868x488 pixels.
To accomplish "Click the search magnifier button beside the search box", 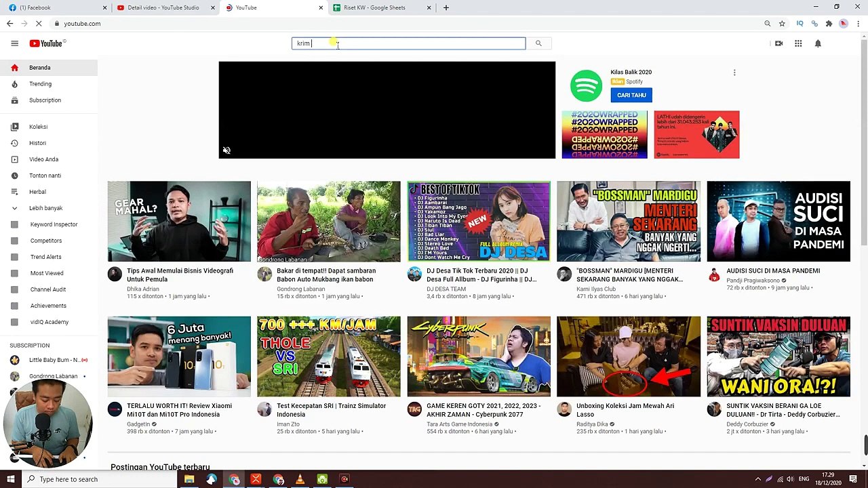I will tap(538, 43).
